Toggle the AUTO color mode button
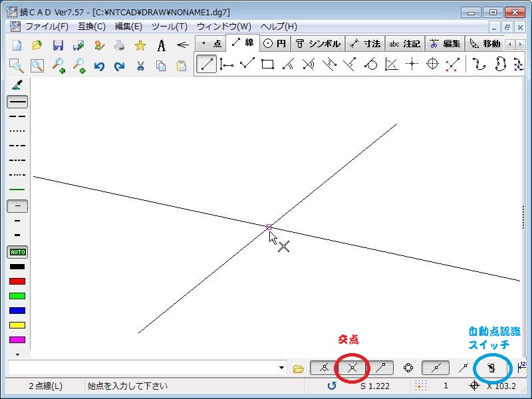 [17, 252]
